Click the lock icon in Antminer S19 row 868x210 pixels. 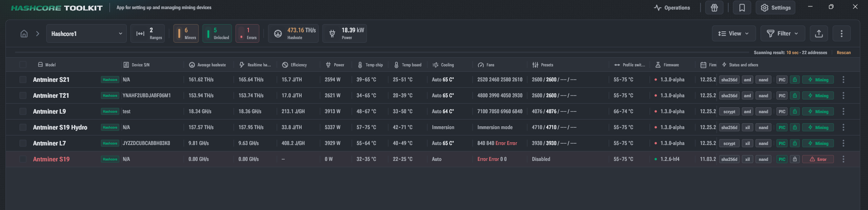pos(795,159)
